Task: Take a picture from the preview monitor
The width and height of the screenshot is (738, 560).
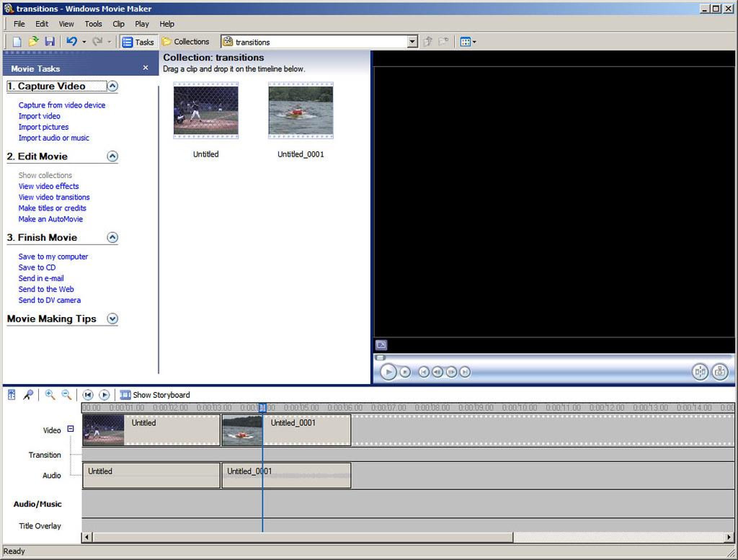Action: point(719,373)
